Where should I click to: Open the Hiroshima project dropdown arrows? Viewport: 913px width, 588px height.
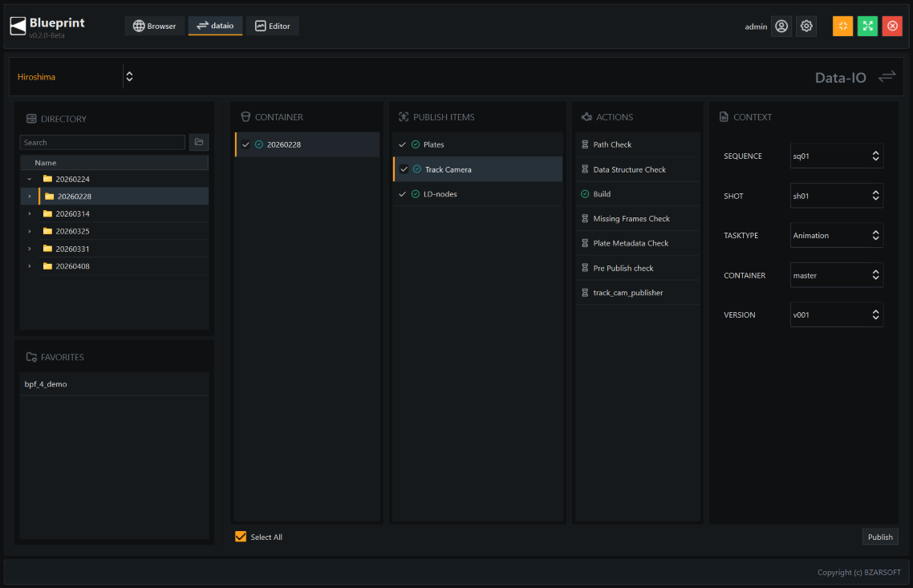tap(129, 77)
